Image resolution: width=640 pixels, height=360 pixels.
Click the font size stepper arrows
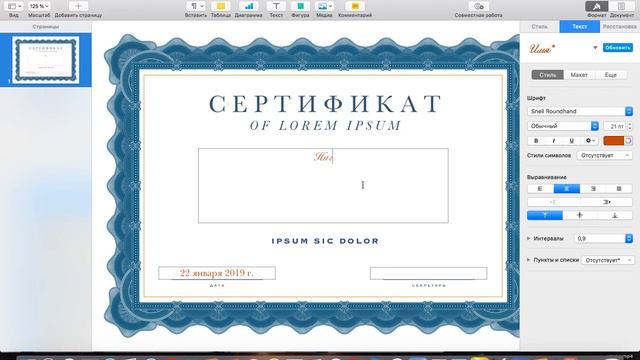tap(630, 126)
